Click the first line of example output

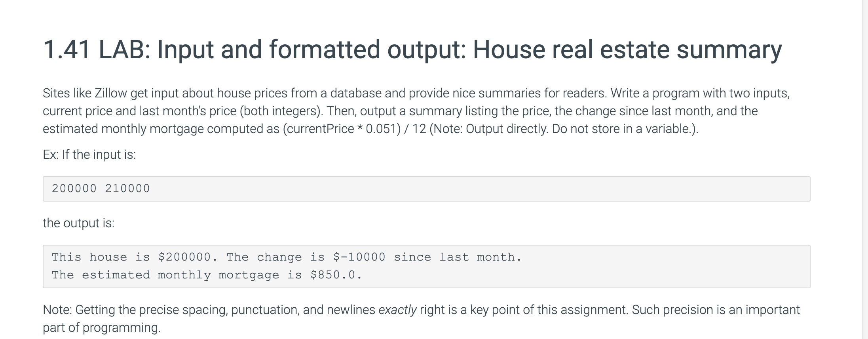tap(287, 257)
